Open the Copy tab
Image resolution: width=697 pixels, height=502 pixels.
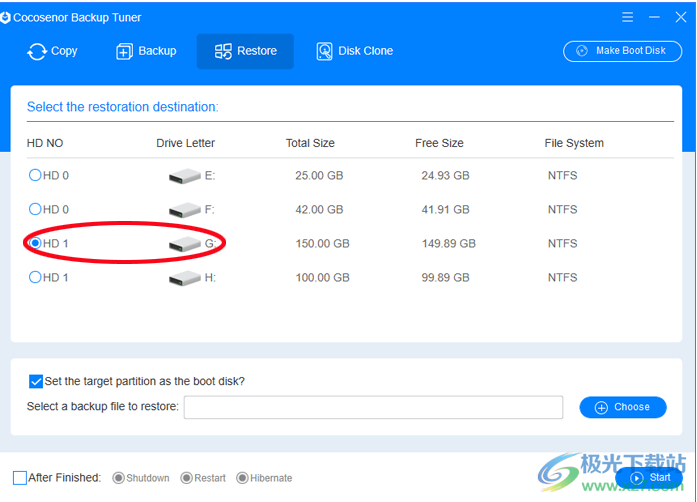52,51
